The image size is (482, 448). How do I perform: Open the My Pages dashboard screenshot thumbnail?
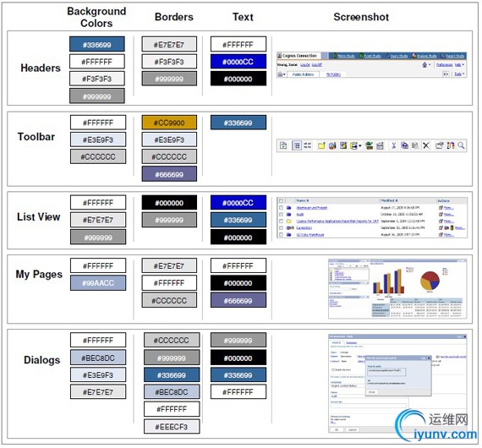tap(397, 288)
